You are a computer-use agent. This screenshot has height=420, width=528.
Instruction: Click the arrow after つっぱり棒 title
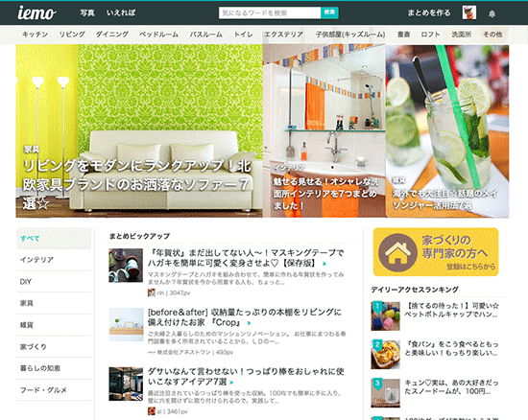(231, 383)
